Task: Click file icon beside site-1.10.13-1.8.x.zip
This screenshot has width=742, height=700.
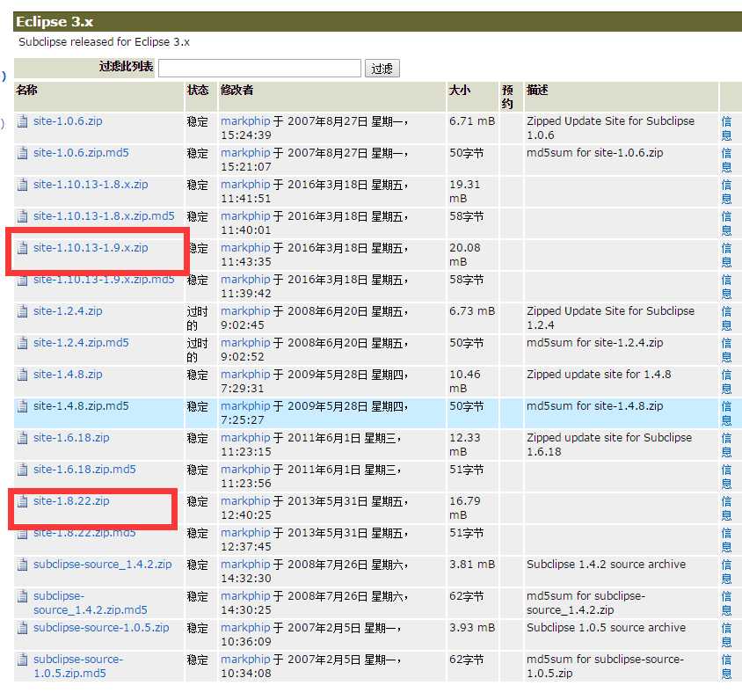Action: pyautogui.click(x=22, y=185)
